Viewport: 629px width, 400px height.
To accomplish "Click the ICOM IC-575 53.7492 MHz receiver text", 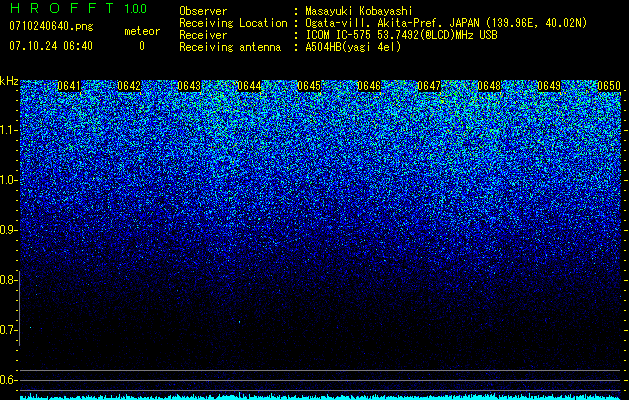I will (x=401, y=35).
